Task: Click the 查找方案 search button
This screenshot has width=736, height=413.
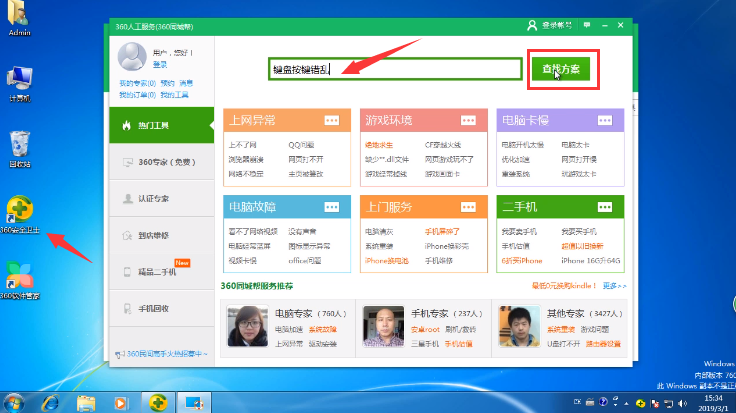Action: pos(560,69)
